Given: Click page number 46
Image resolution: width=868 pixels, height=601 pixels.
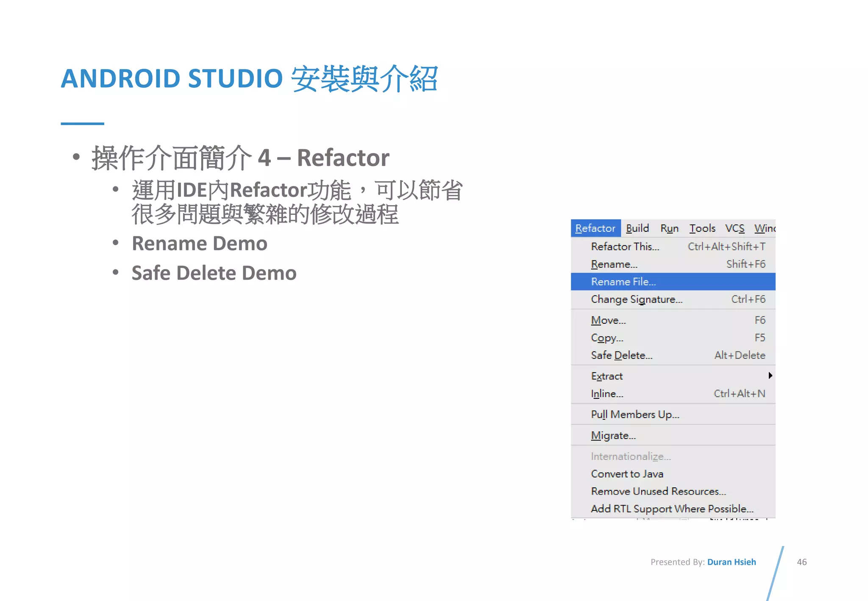Looking at the screenshot, I should (x=802, y=562).
